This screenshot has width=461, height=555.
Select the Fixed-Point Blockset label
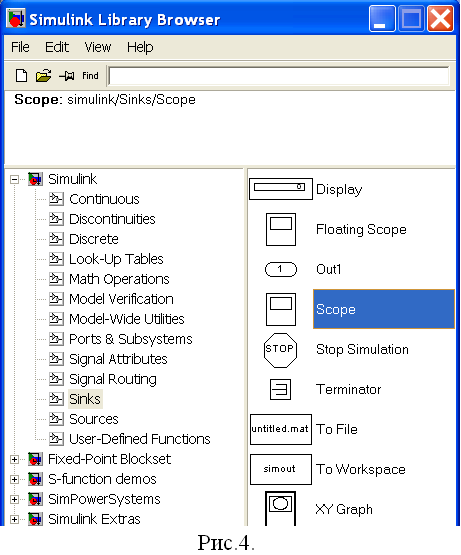[x=109, y=459]
